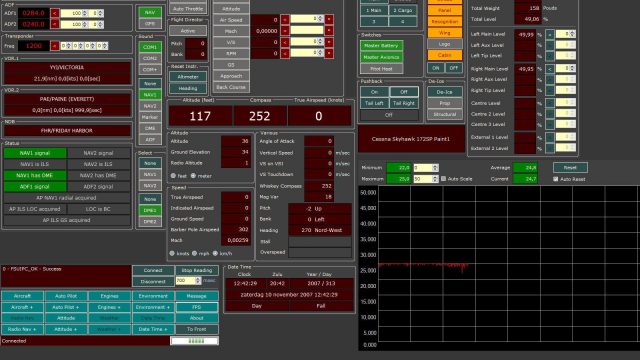Image resolution: width=640 pixels, height=360 pixels.
Task: Toggle the Cabin light button
Action: click(444, 55)
